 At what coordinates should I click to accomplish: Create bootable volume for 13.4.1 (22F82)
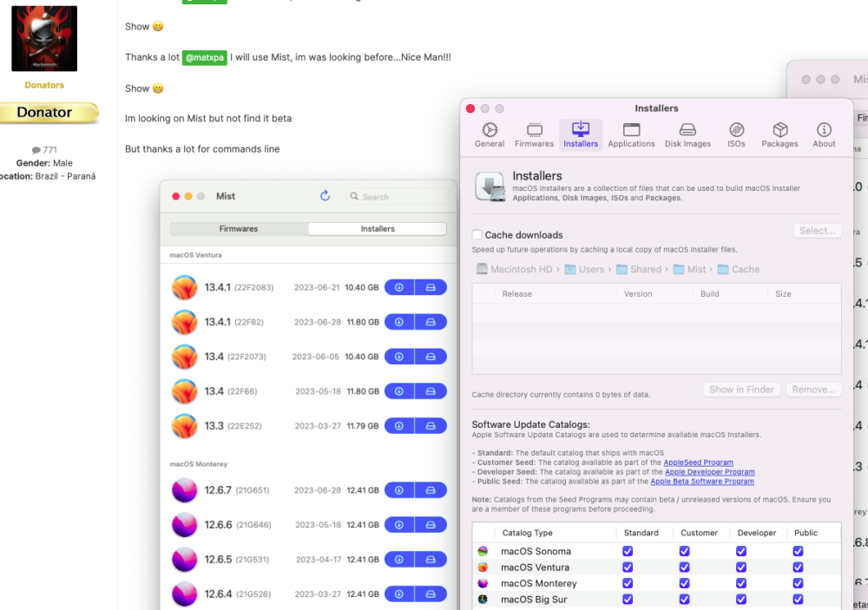(x=431, y=322)
